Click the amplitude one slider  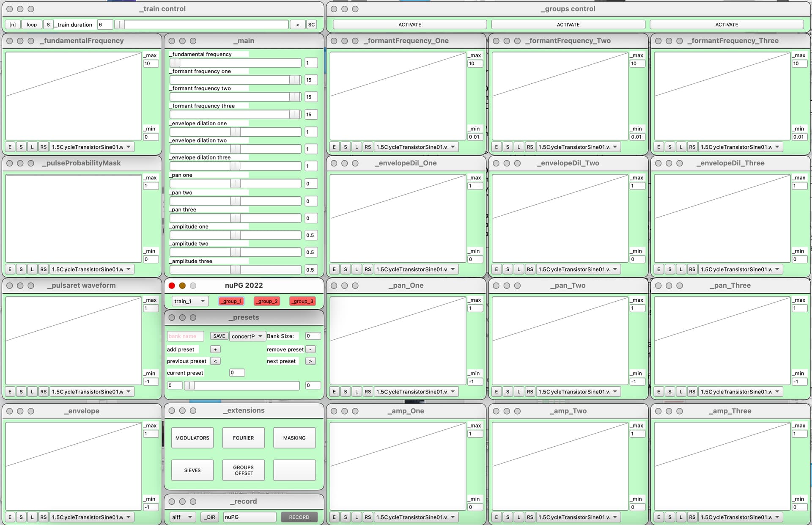[x=236, y=235]
